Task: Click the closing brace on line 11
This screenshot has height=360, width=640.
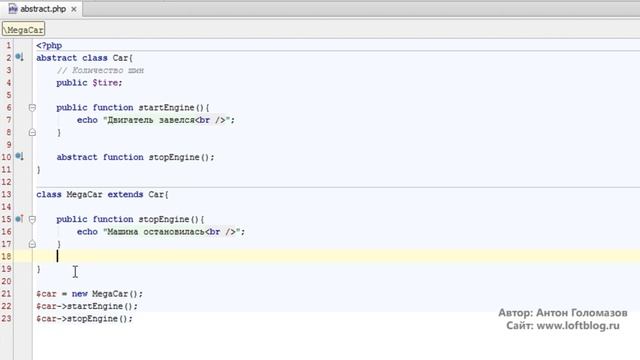Action: coord(39,170)
